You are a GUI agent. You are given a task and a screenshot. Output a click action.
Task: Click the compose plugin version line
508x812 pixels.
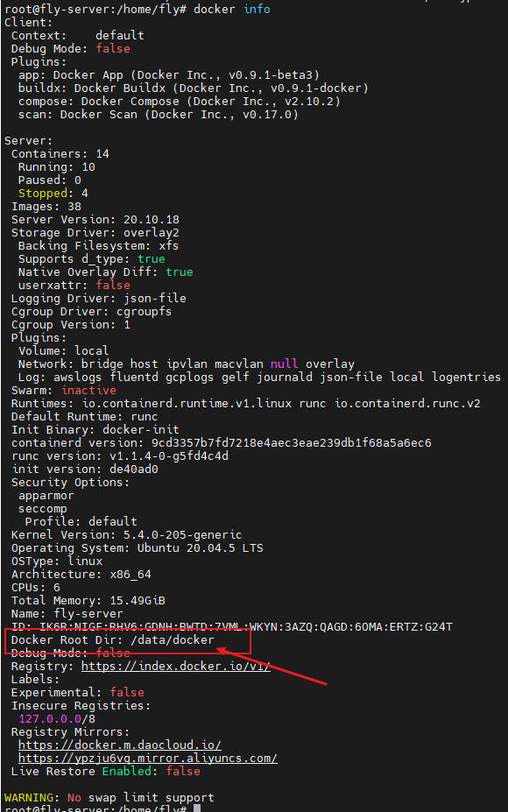[x=180, y=102]
